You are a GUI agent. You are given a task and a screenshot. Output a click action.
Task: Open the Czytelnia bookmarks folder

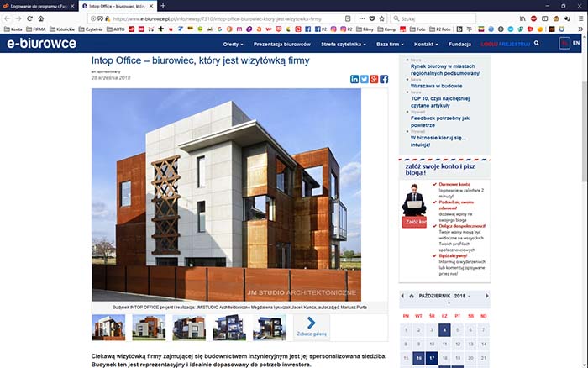click(x=91, y=29)
